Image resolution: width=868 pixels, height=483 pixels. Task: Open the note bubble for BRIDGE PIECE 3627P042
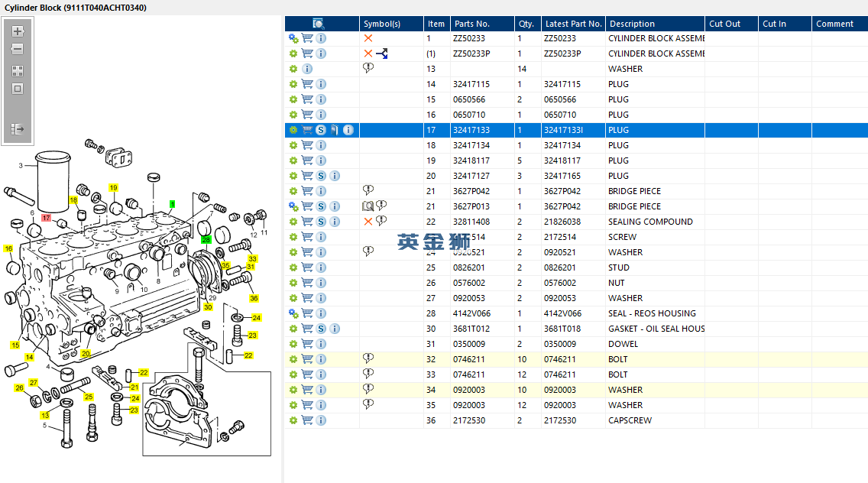click(368, 190)
